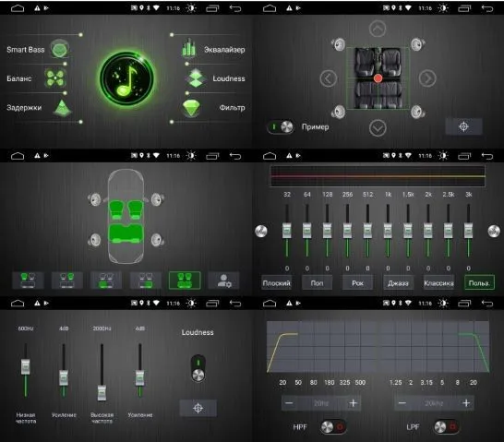504x442 pixels.
Task: Shift balance right with the chevron arrow
Action: (x=427, y=78)
